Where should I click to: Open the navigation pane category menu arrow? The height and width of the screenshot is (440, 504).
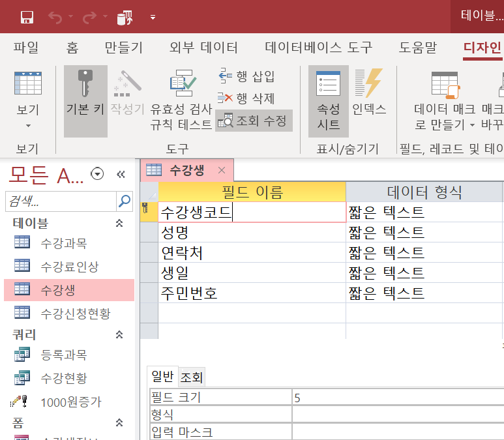(x=97, y=174)
